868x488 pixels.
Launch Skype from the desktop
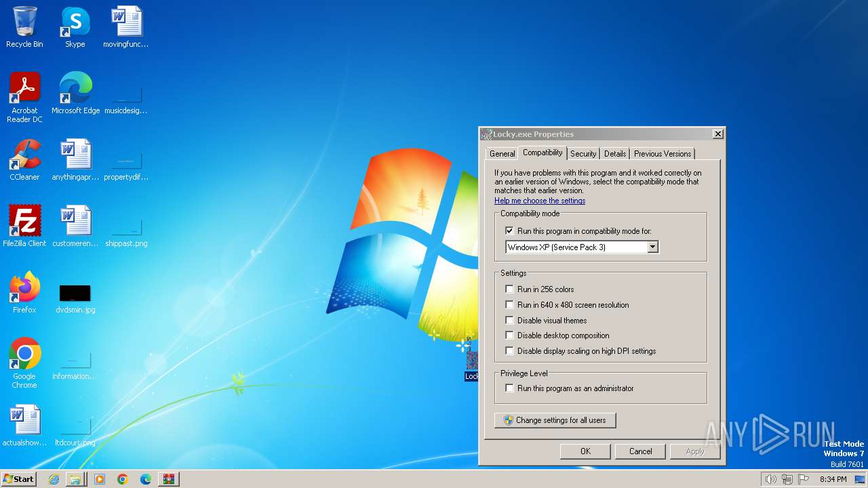pyautogui.click(x=75, y=27)
